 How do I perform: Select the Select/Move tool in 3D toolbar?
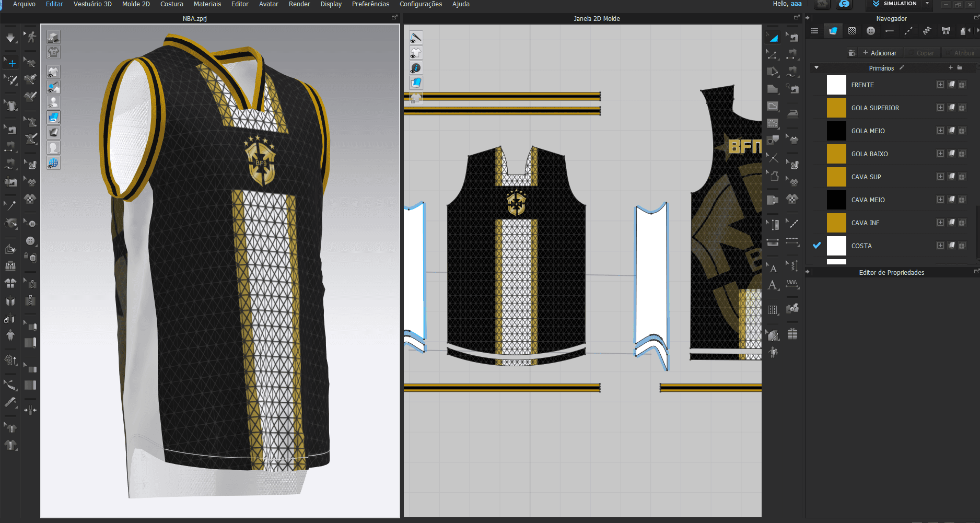coord(10,63)
